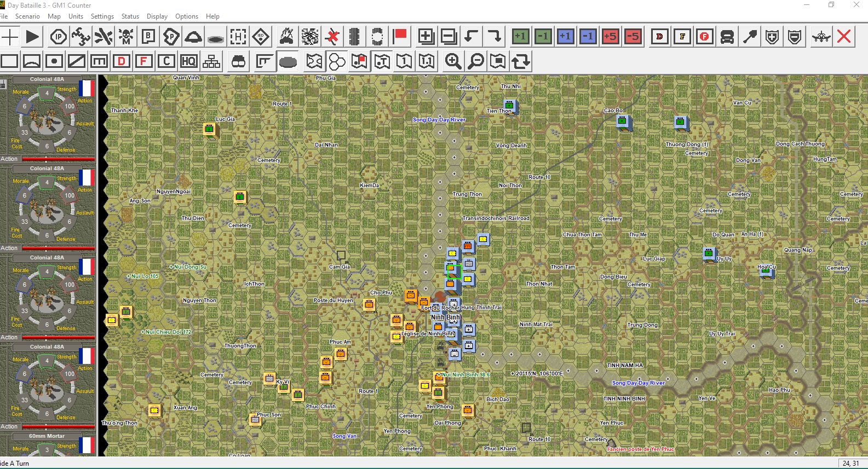Viewport: 868px width, 469px height.
Task: Toggle the red D highlight box
Action: pos(122,61)
